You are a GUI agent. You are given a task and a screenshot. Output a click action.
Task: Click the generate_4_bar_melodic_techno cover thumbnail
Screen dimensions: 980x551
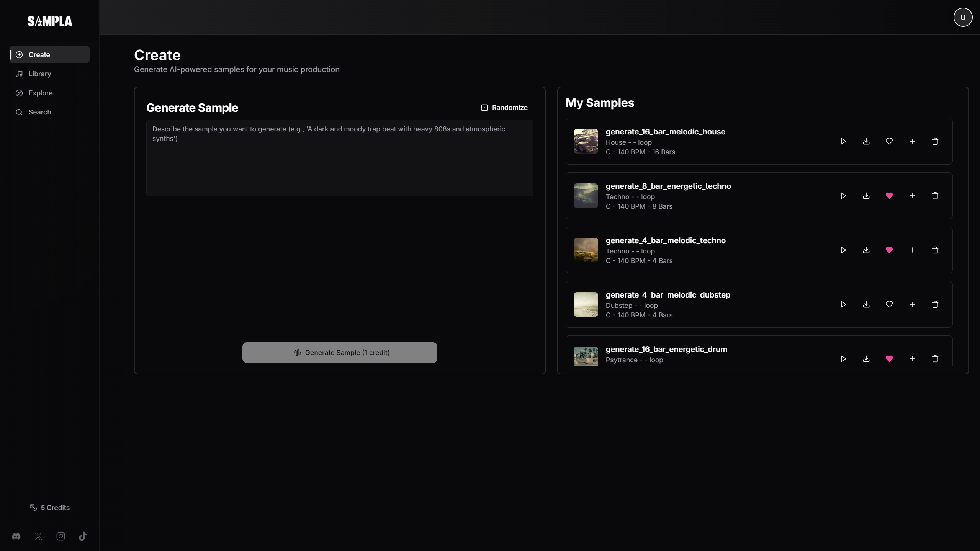click(x=586, y=250)
